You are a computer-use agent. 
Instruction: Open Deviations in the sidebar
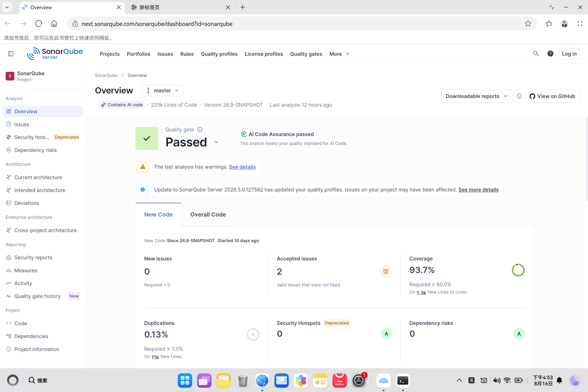[43, 203]
